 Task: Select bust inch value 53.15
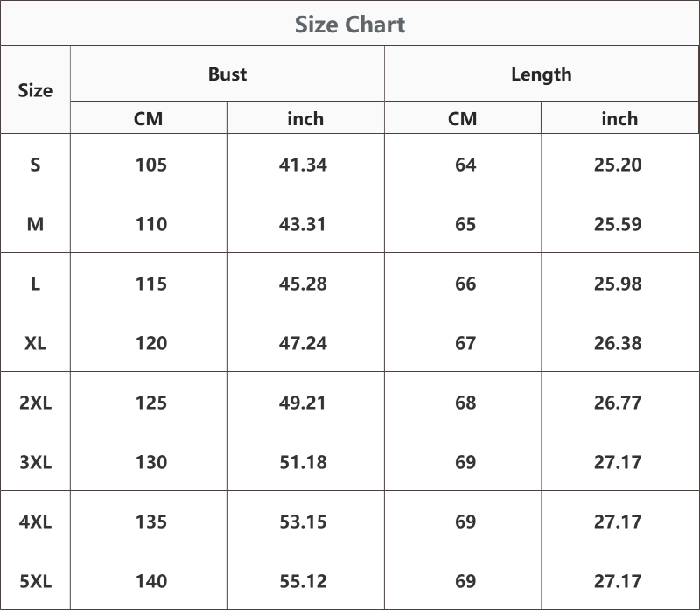coord(303,522)
